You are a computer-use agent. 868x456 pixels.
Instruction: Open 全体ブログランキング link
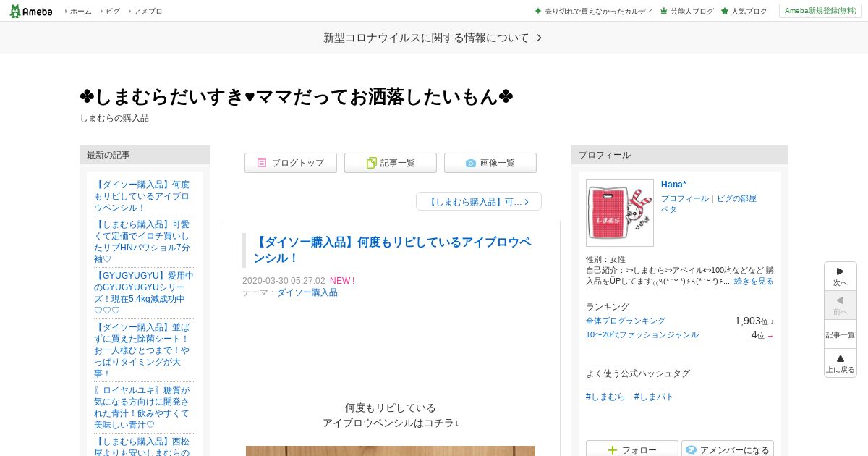[x=626, y=321]
